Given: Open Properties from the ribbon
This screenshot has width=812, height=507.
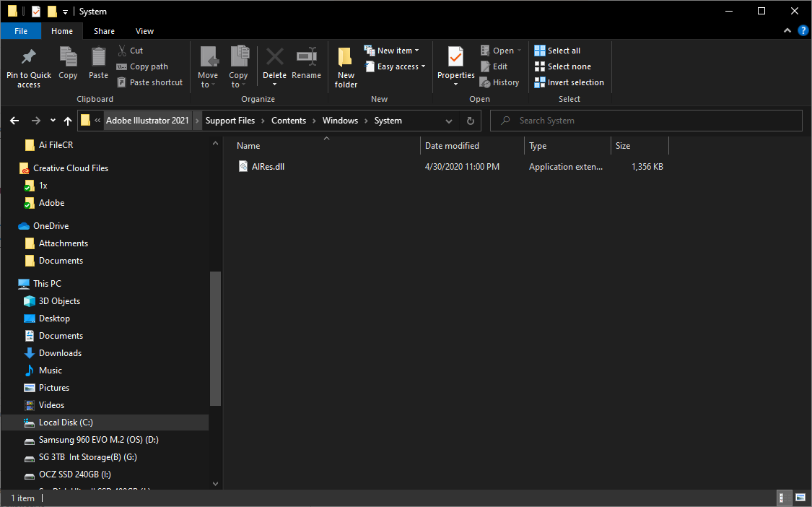Looking at the screenshot, I should pos(455,65).
